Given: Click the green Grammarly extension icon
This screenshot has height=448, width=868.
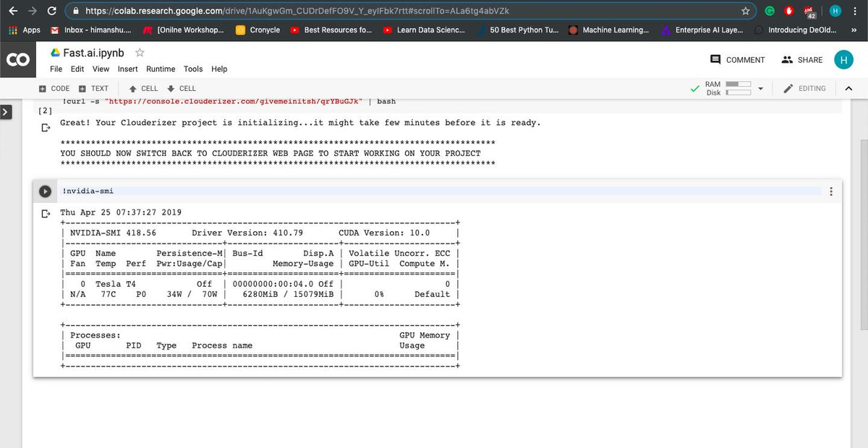Looking at the screenshot, I should 771,11.
